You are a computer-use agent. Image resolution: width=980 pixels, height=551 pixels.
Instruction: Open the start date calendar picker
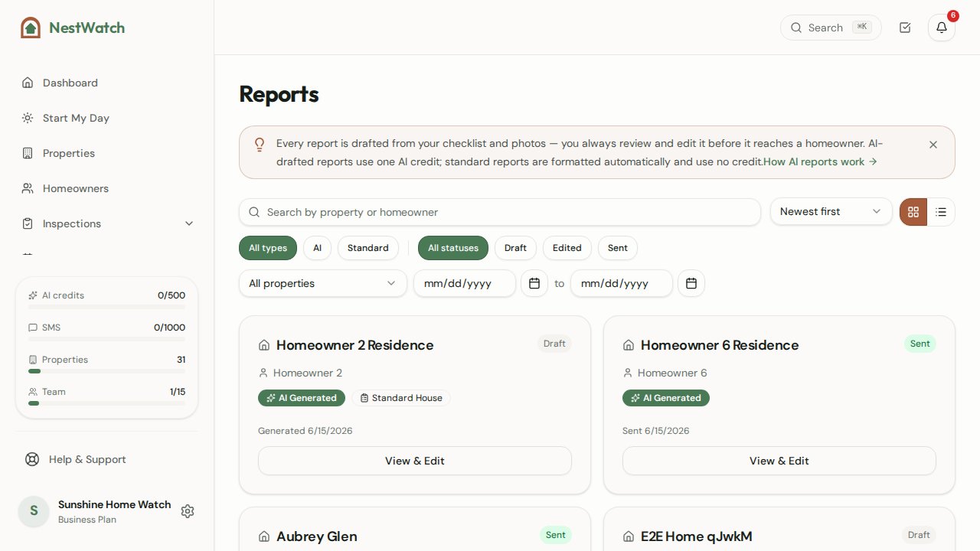534,283
